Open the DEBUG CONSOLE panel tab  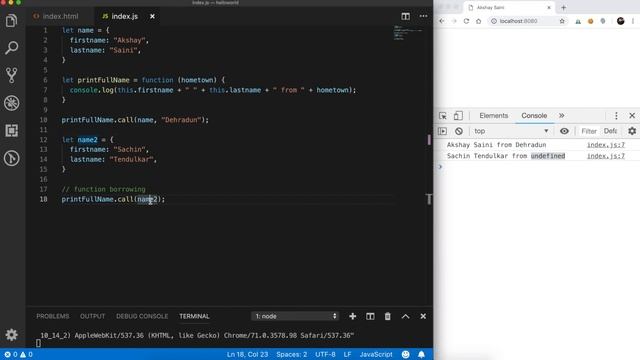coord(142,316)
